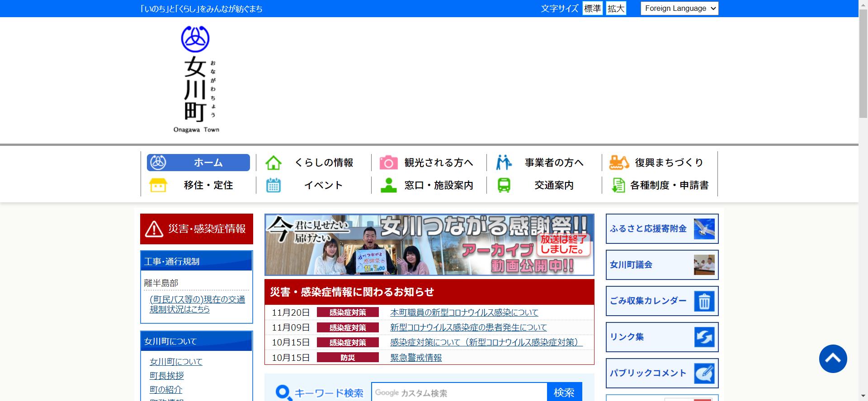Click the round scroll-to-top arrow button

pyautogui.click(x=833, y=359)
